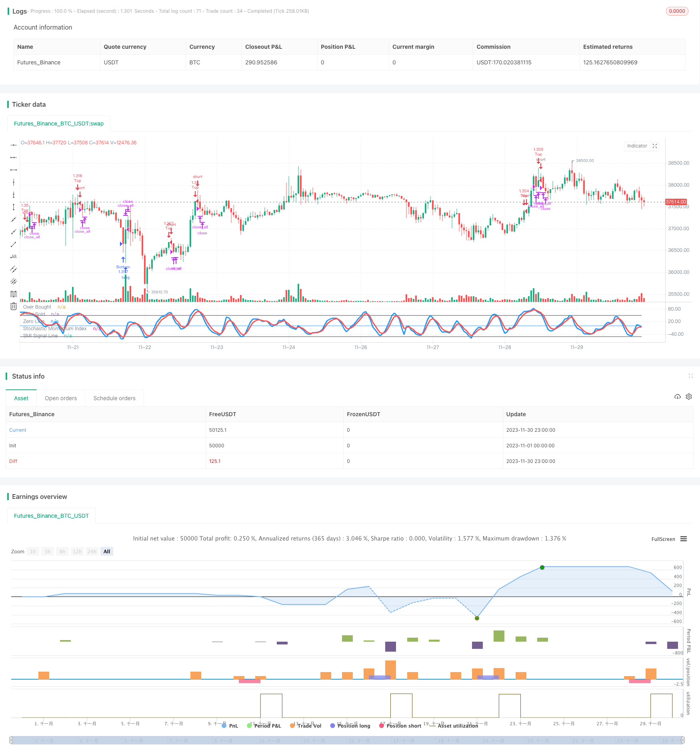Select the vertical segment drawing tool
700x756 pixels.
(14, 207)
